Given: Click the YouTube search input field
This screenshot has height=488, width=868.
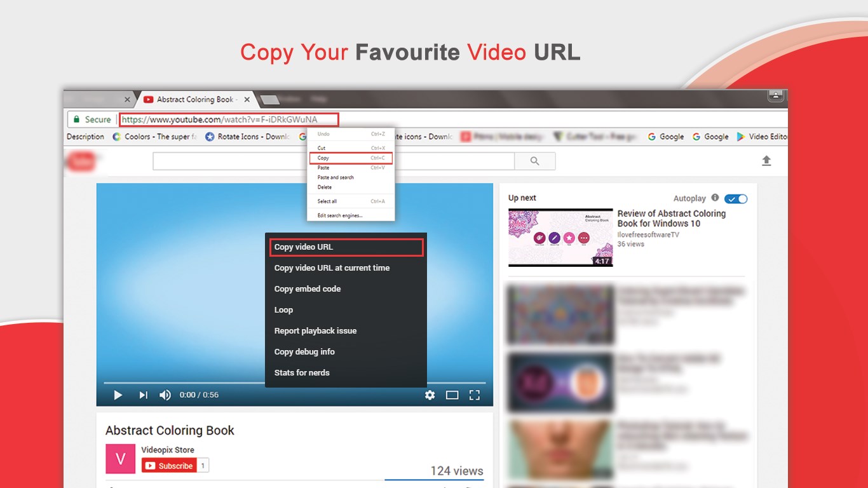Looking at the screenshot, I should click(x=334, y=161).
